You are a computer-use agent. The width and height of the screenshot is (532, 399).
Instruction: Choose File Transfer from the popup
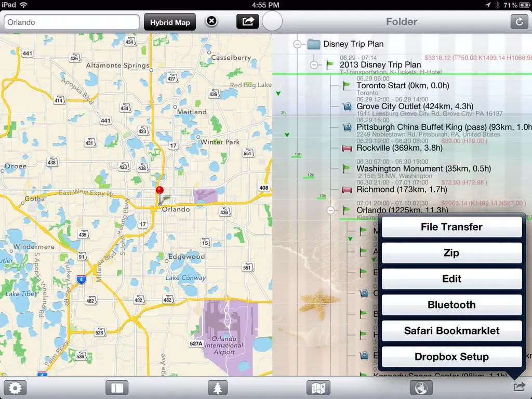coord(451,227)
